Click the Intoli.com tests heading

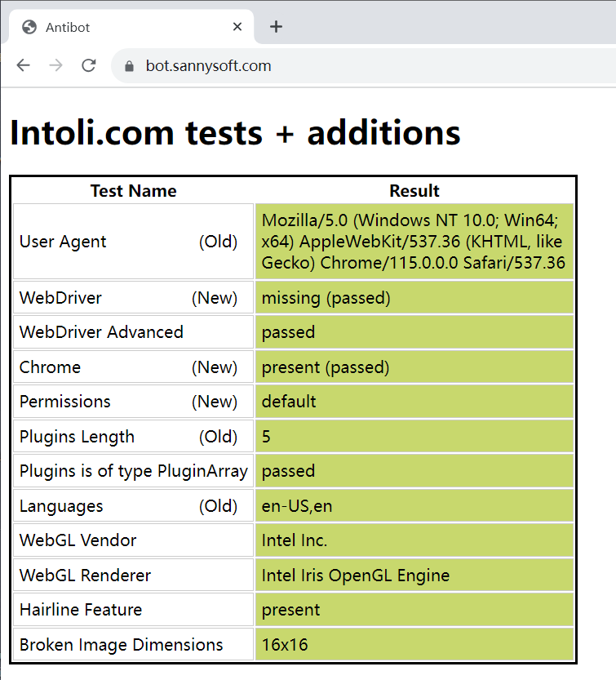[x=235, y=133]
